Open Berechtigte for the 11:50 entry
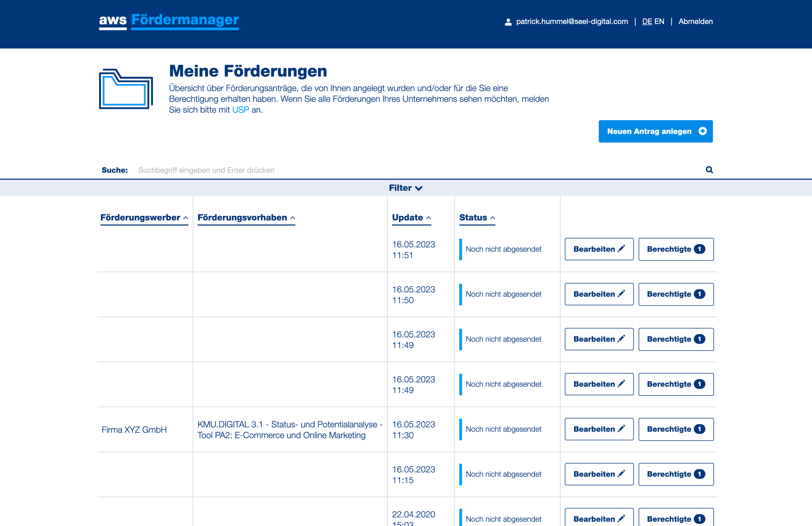This screenshot has height=526, width=812. (x=676, y=294)
